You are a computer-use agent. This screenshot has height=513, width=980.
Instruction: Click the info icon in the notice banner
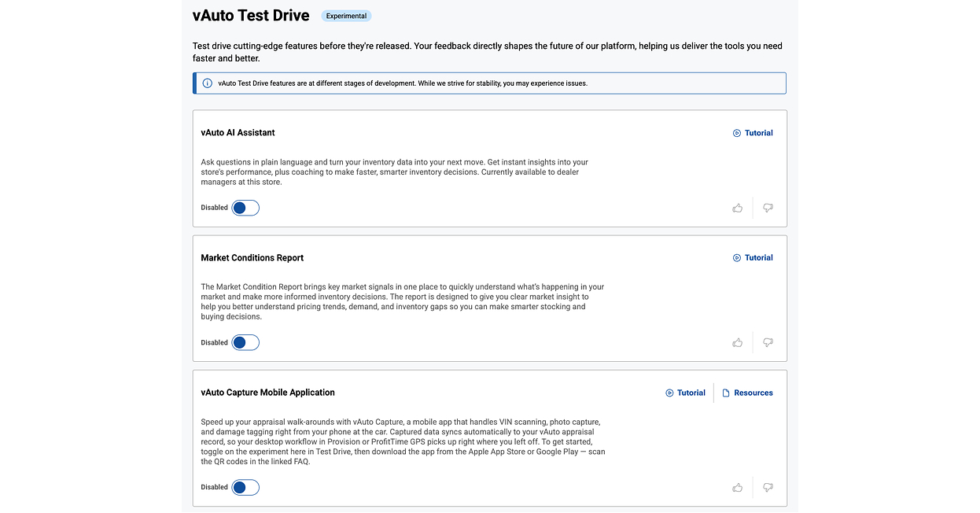208,83
